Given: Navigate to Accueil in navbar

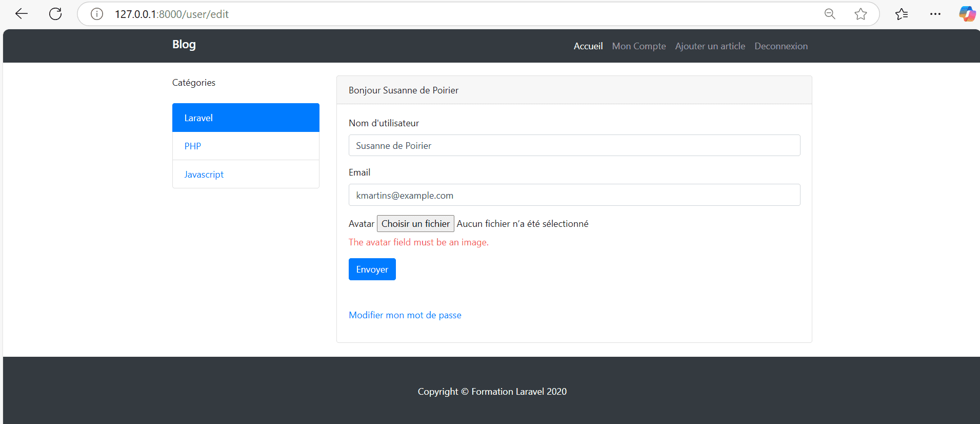Looking at the screenshot, I should pos(588,46).
